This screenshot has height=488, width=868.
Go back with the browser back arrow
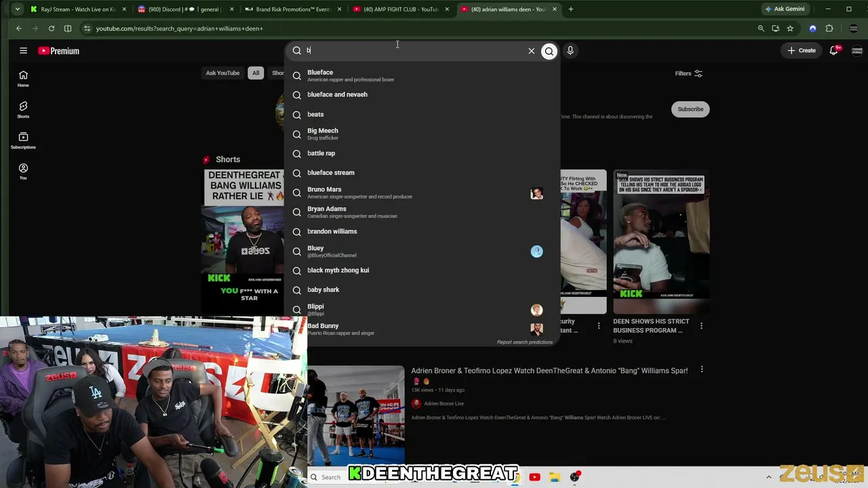[x=19, y=28]
